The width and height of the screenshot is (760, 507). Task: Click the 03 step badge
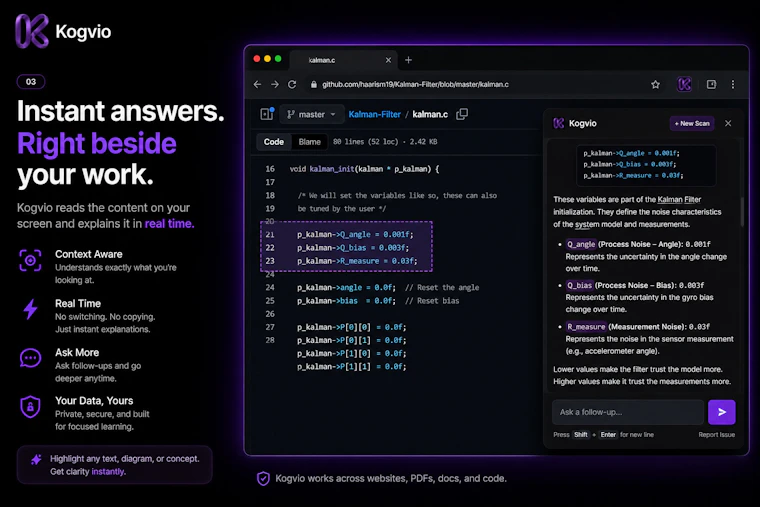click(31, 81)
